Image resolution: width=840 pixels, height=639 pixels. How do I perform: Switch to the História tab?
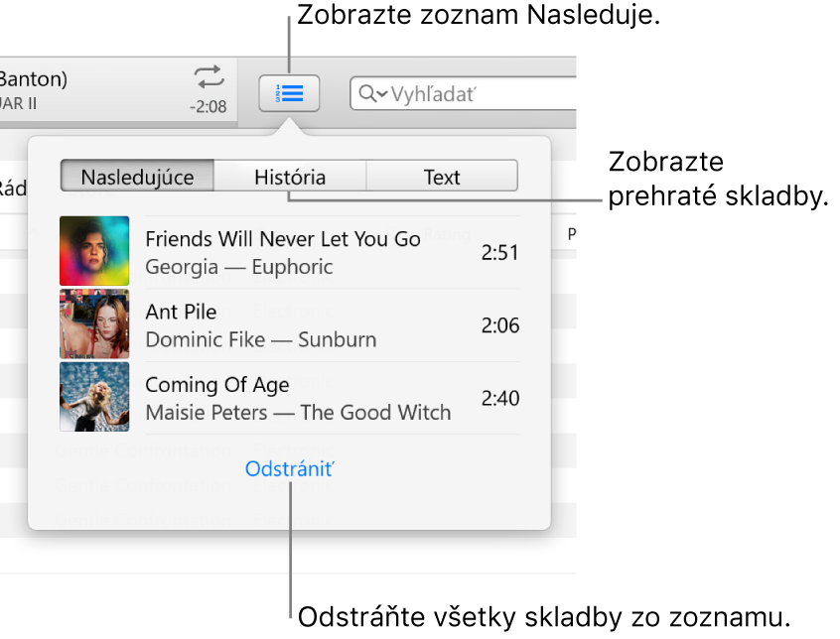(x=290, y=178)
